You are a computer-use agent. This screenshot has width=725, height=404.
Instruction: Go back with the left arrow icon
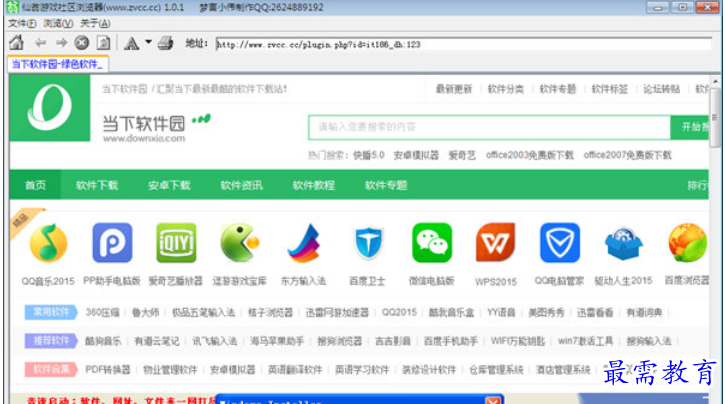coord(40,43)
